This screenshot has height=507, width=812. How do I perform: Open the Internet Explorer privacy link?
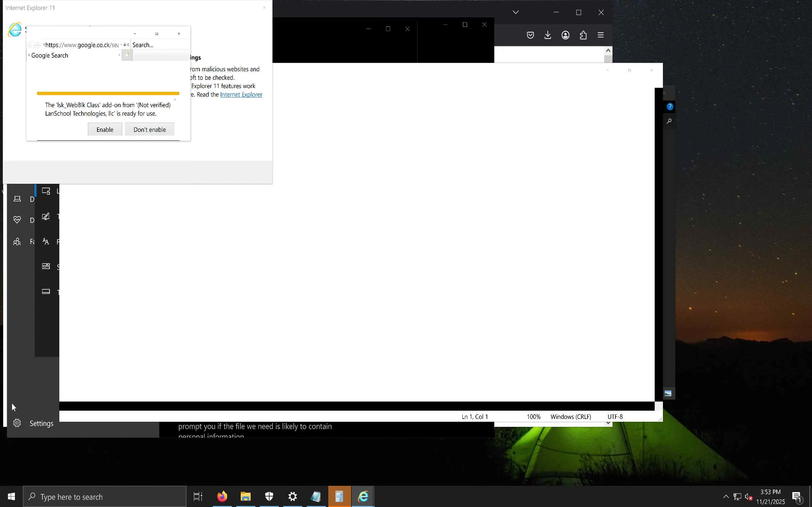[241, 94]
